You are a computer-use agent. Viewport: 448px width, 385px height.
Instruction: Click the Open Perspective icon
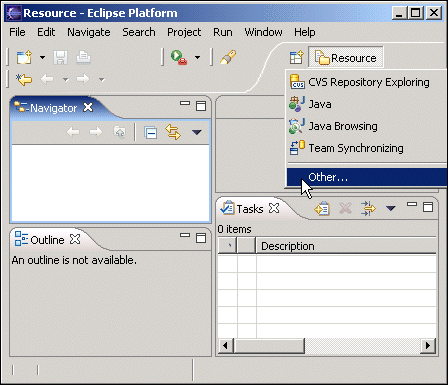point(296,58)
